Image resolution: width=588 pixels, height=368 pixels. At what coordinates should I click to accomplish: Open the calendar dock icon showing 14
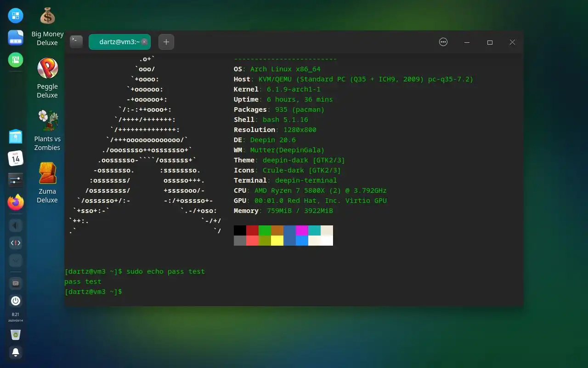pyautogui.click(x=16, y=158)
